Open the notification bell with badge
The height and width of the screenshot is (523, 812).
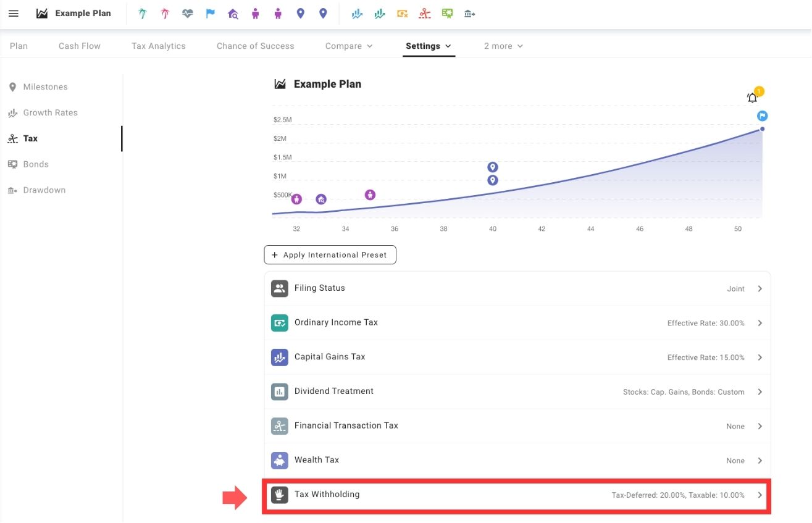(752, 98)
